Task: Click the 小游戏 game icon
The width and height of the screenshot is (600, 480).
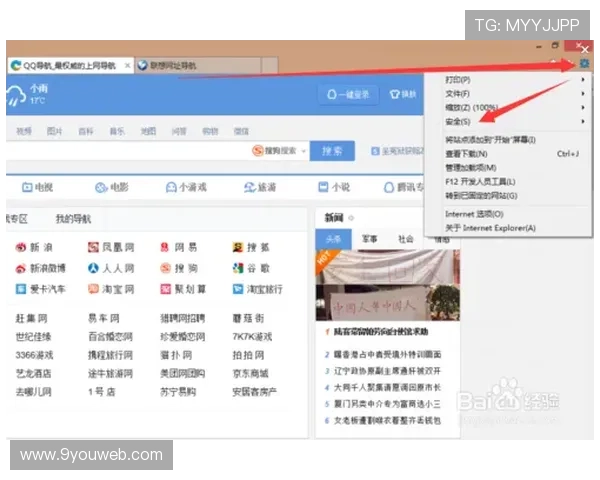Action: (x=171, y=187)
